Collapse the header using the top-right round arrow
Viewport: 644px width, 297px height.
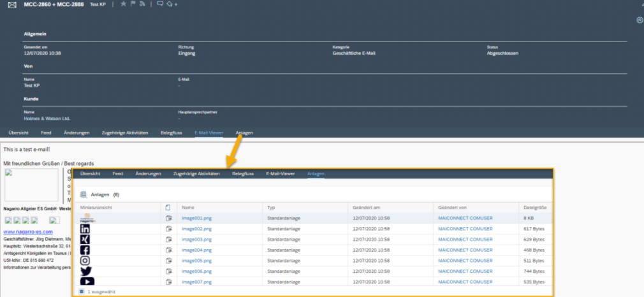(x=640, y=20)
